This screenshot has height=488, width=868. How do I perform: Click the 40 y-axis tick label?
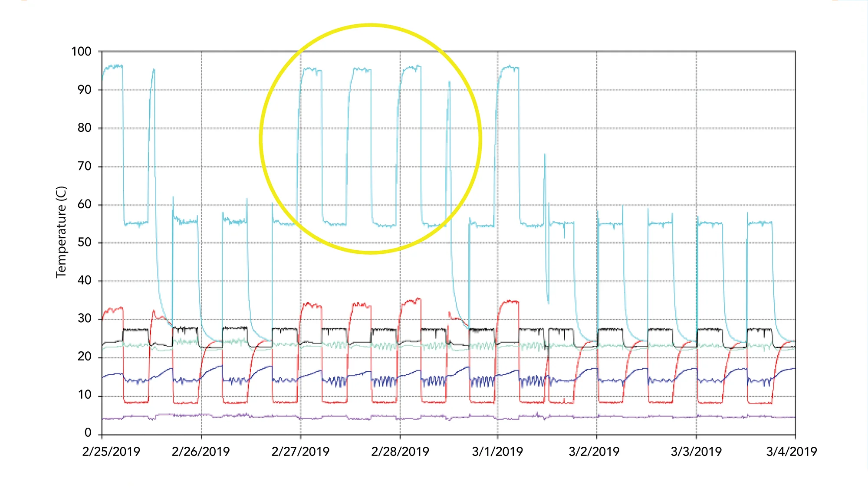[84, 280]
